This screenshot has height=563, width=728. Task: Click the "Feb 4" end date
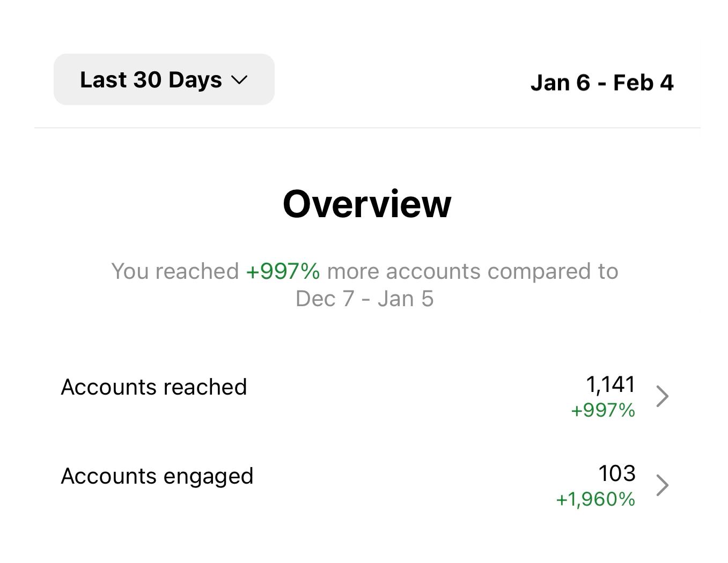(x=643, y=83)
